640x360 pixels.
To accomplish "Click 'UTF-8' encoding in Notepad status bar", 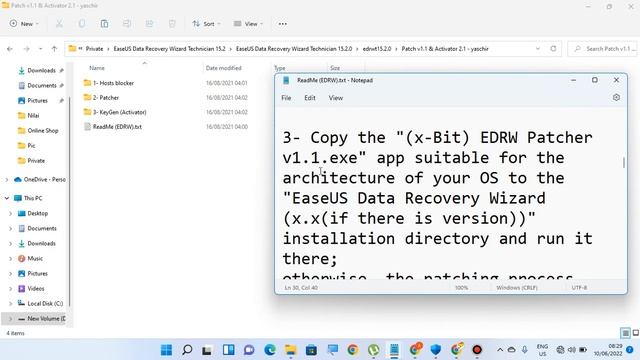I will click(579, 288).
